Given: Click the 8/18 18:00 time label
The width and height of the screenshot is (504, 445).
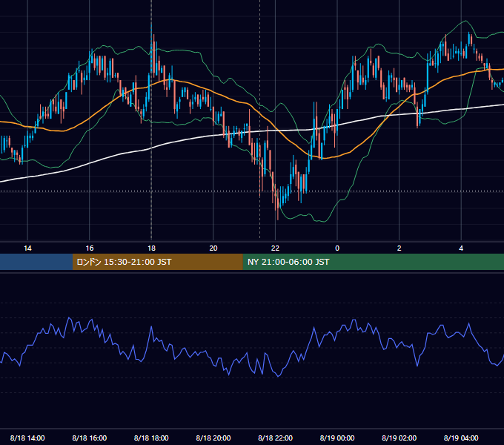Looking at the screenshot, I should point(151,438).
